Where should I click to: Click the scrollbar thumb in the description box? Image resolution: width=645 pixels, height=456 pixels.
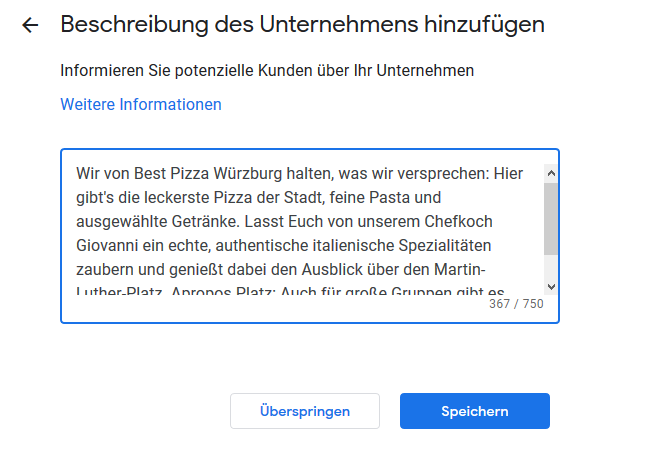pyautogui.click(x=550, y=220)
